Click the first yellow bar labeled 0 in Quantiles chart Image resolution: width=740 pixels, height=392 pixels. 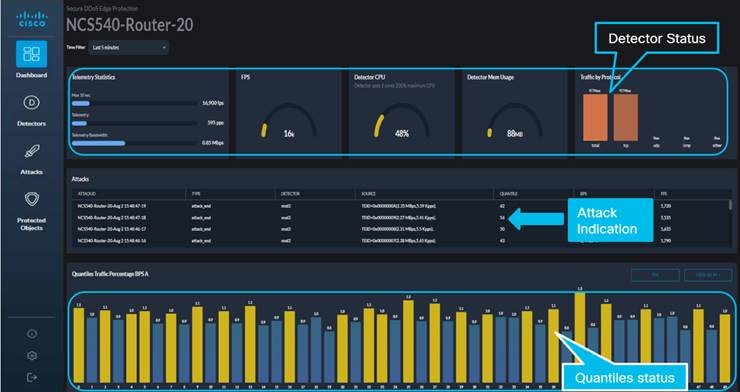(x=78, y=345)
